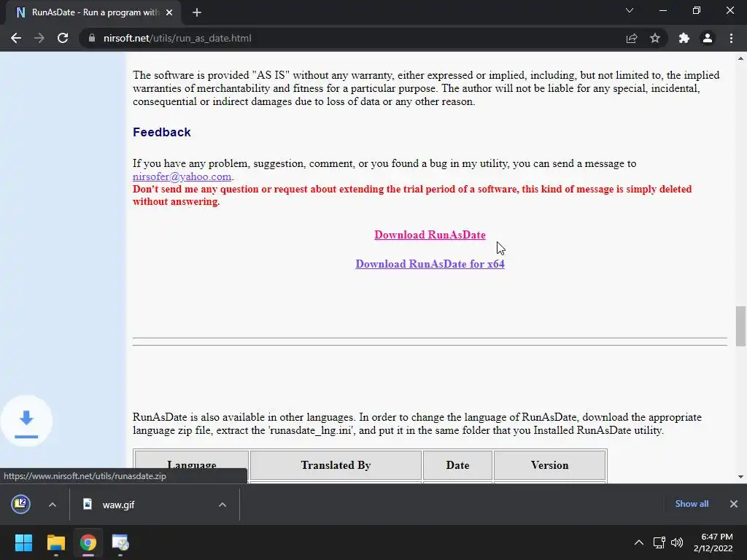Open the network status tray icon

coord(659,542)
